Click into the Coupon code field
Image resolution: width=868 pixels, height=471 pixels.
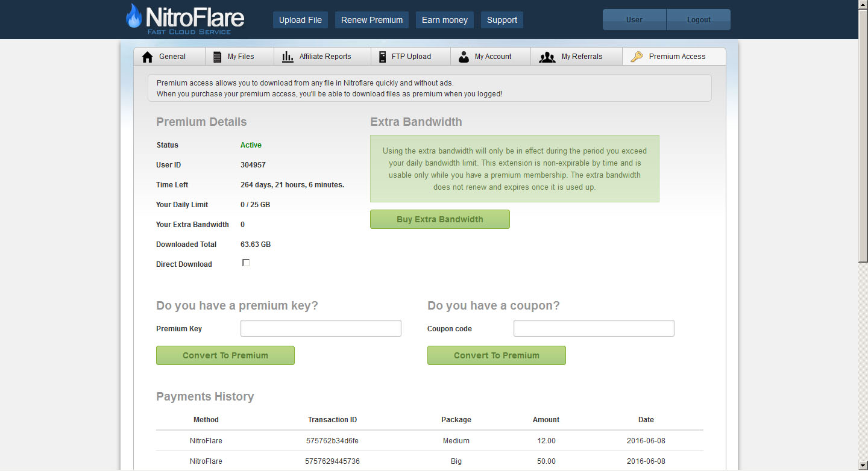pyautogui.click(x=594, y=328)
